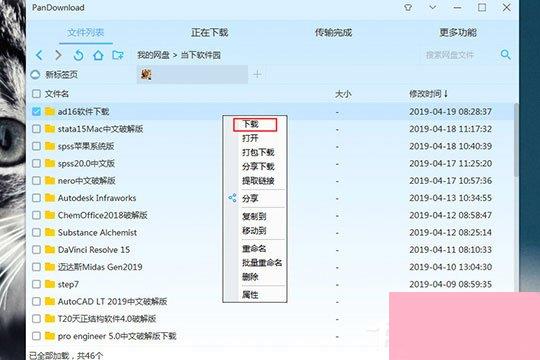The height and width of the screenshot is (360, 540).
Task: Add a new tab with the plus icon
Action: (257, 74)
